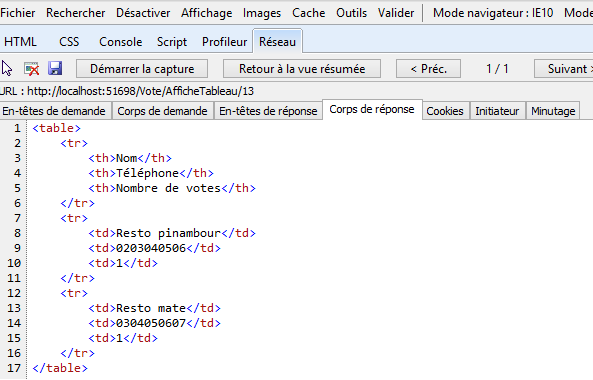Viewport: 593px width, 380px height.
Task: Open the Images menu
Action: (262, 13)
